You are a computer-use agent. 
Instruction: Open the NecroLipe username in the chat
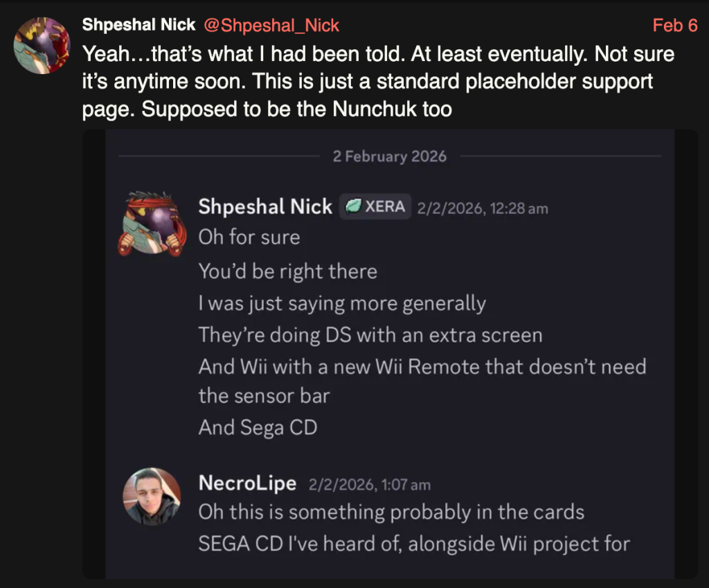tap(247, 483)
